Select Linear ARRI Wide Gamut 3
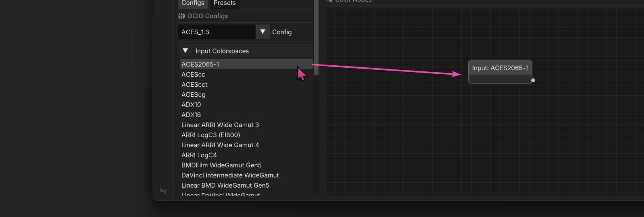The height and width of the screenshot is (217, 644). click(x=220, y=125)
